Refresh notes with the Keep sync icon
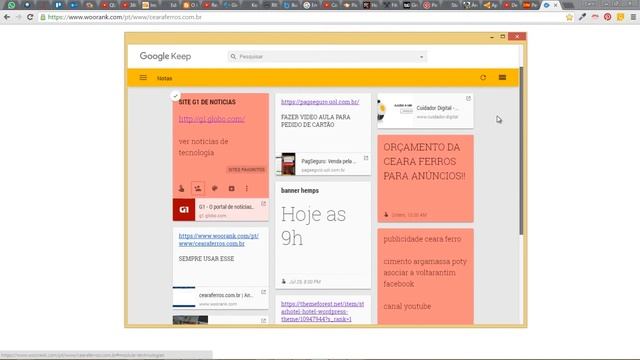The width and height of the screenshot is (640, 360). pyautogui.click(x=483, y=78)
